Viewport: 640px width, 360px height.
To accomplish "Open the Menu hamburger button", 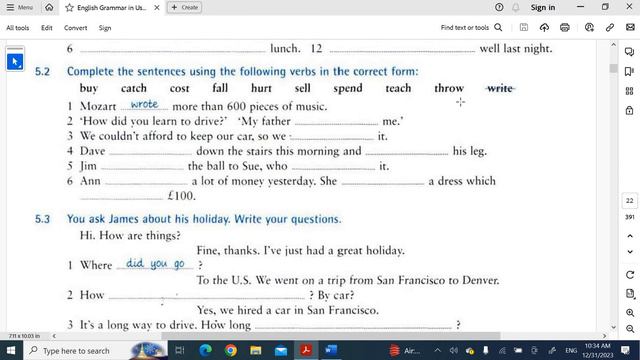I will [x=19, y=7].
